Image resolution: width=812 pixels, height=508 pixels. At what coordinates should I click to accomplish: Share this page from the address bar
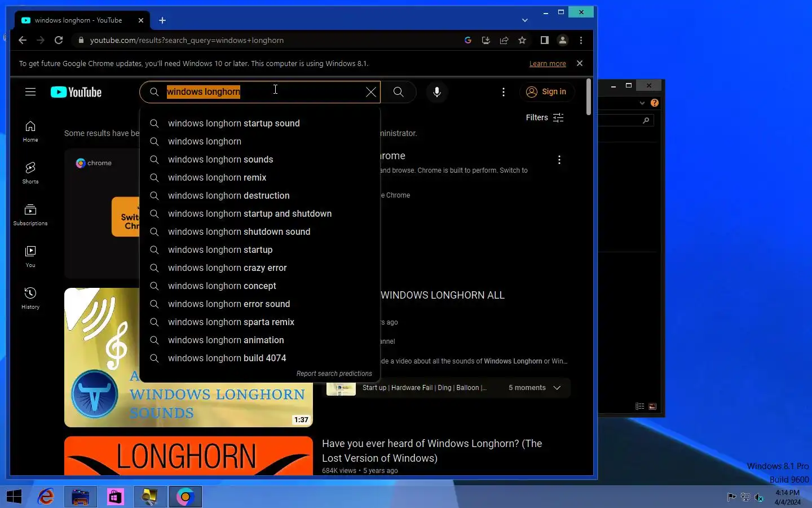504,40
